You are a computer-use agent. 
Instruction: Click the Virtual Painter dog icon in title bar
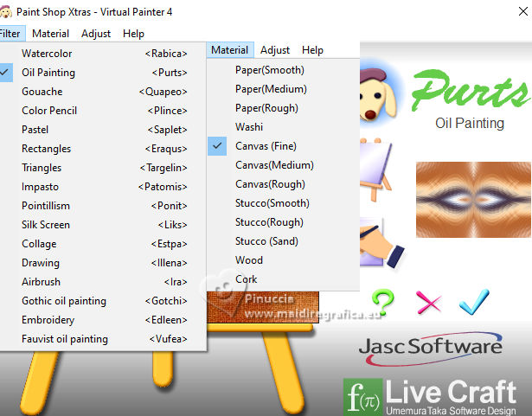[x=5, y=12]
